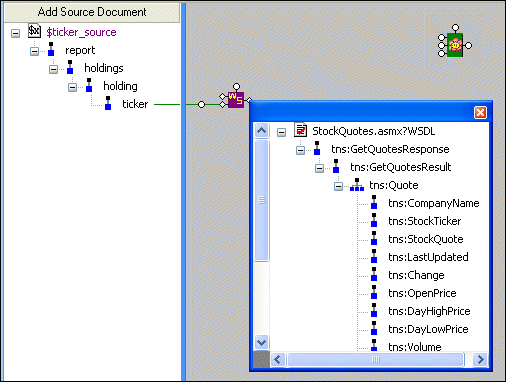506x382 pixels.
Task: Collapse the tns:Quote node
Action: (x=338, y=186)
